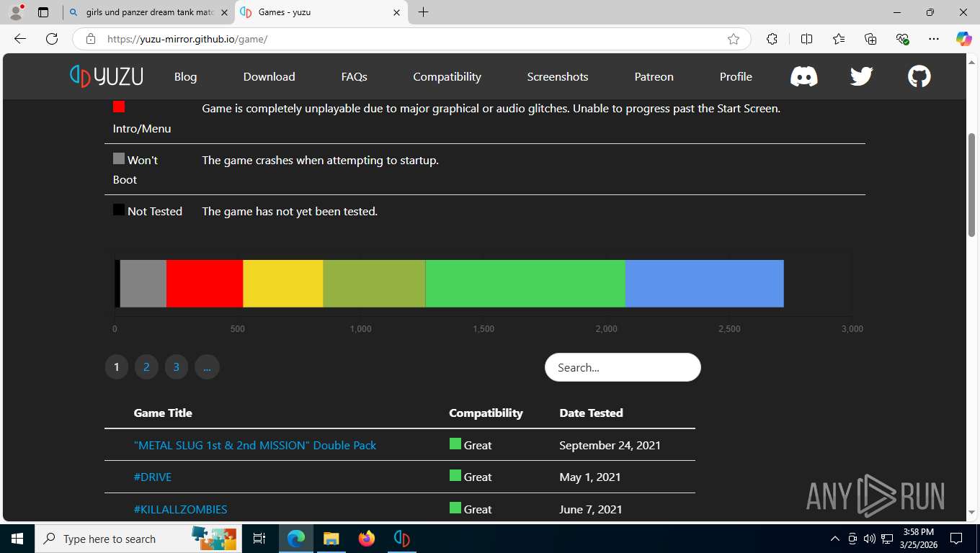Open the Blog menu item
This screenshot has width=980, height=553.
point(185,76)
